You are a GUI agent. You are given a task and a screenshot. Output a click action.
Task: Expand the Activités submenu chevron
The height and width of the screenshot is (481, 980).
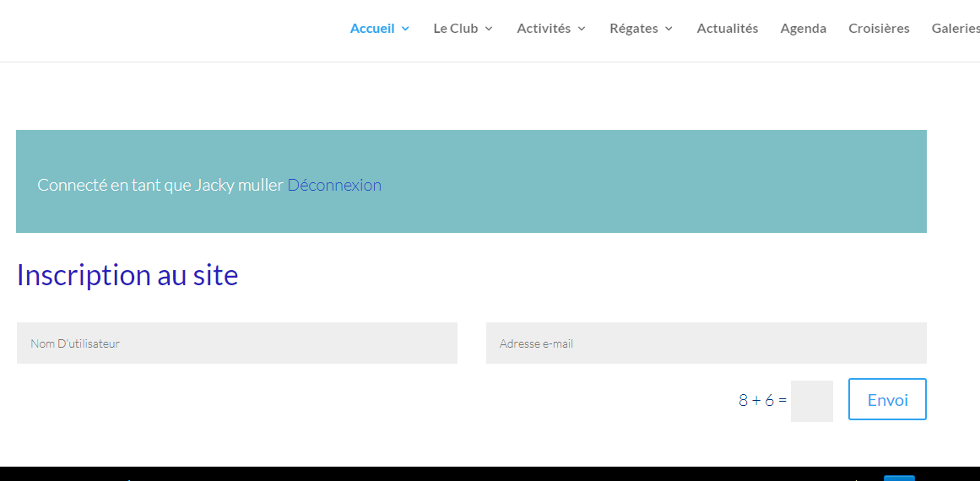582,29
